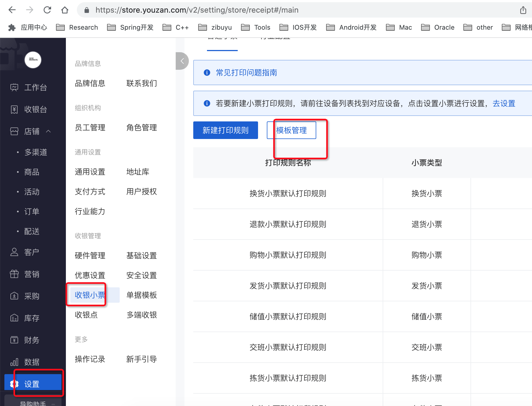Collapse the secondary settings panel arrow
This screenshot has width=532, height=406.
(182, 61)
